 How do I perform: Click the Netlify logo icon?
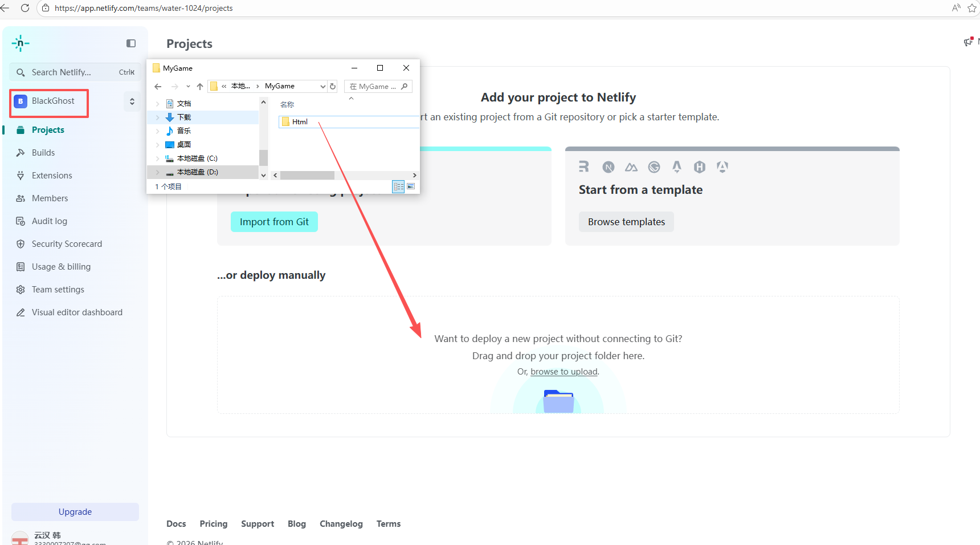click(21, 43)
